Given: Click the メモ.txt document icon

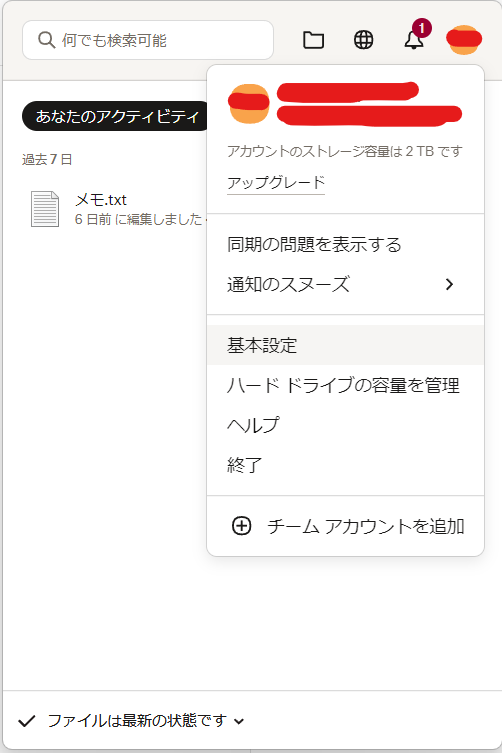Looking at the screenshot, I should click(x=45, y=209).
